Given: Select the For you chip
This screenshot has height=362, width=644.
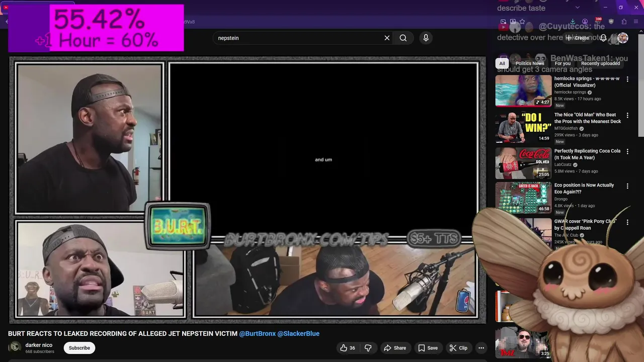Looking at the screenshot, I should [562, 63].
